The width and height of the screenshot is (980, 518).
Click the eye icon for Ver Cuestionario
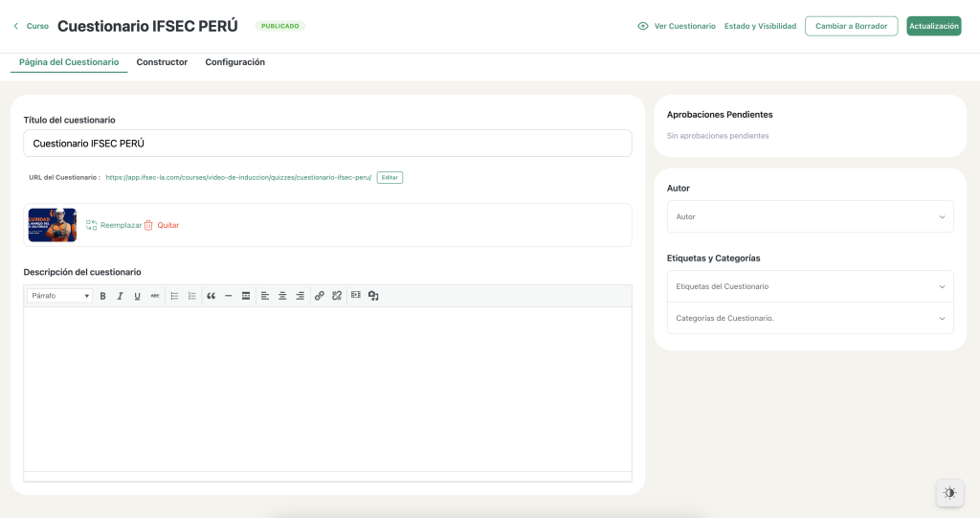[642, 26]
